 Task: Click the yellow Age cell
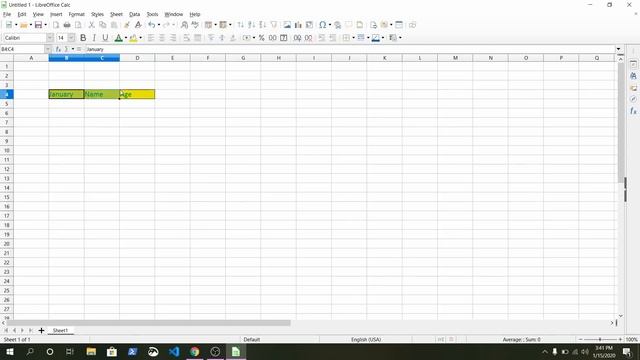pos(137,94)
